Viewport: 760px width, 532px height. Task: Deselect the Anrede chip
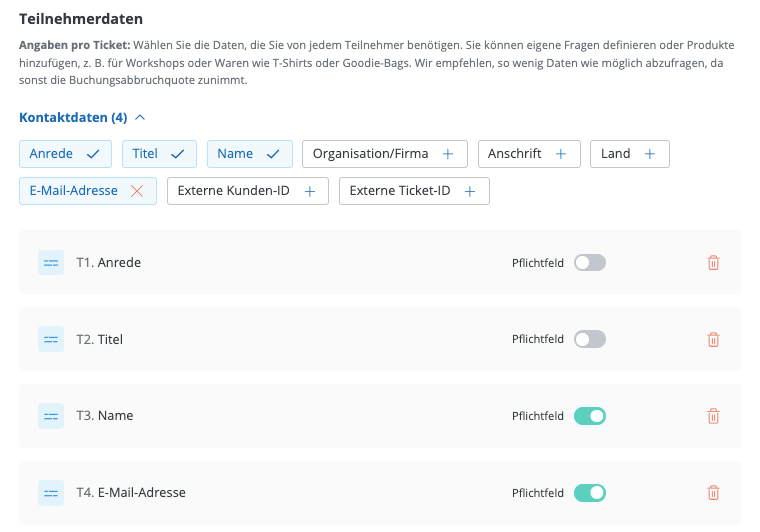click(x=65, y=154)
